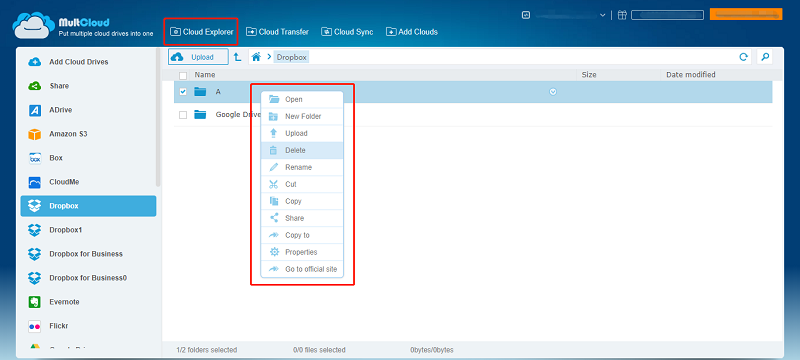This screenshot has height=360, width=800.
Task: Click the Evernote elephant icon
Action: (34, 302)
